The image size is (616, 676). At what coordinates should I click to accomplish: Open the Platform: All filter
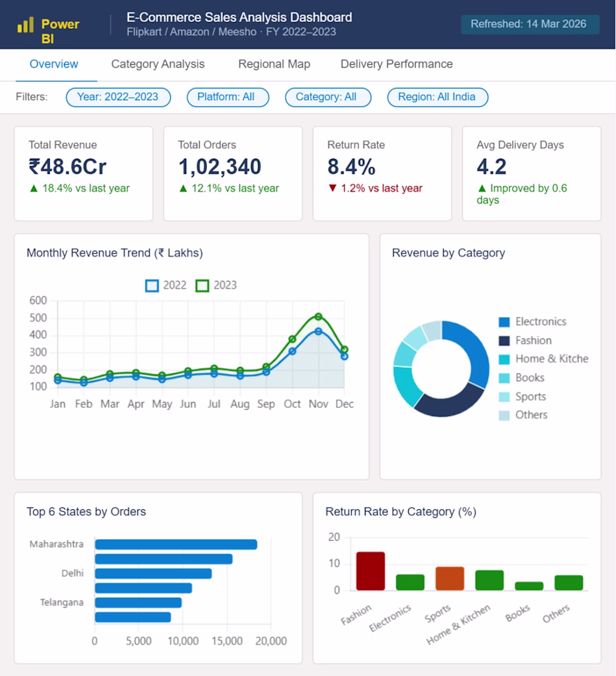(228, 97)
